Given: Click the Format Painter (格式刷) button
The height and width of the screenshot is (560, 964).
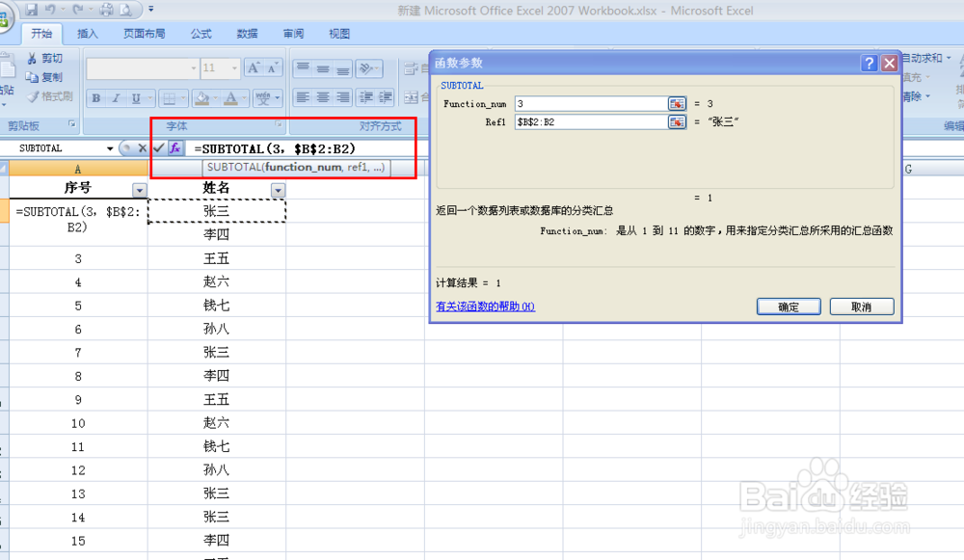Looking at the screenshot, I should click(50, 95).
